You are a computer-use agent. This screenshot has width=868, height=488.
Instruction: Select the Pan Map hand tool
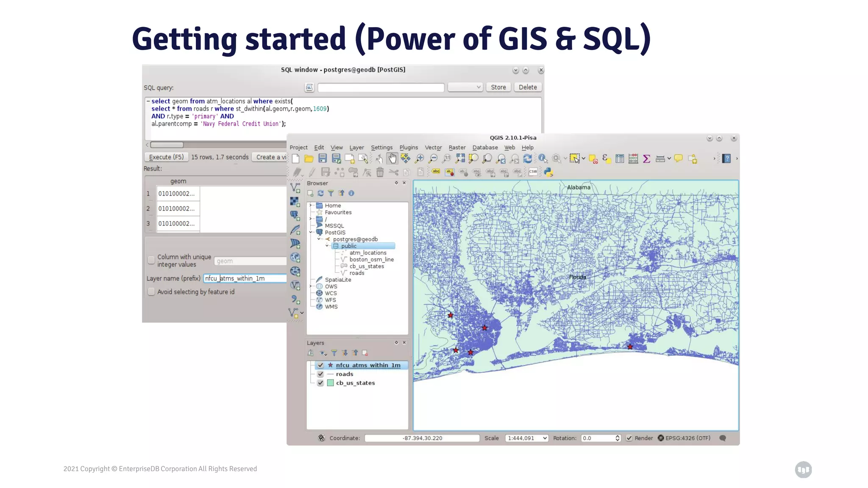[392, 158]
